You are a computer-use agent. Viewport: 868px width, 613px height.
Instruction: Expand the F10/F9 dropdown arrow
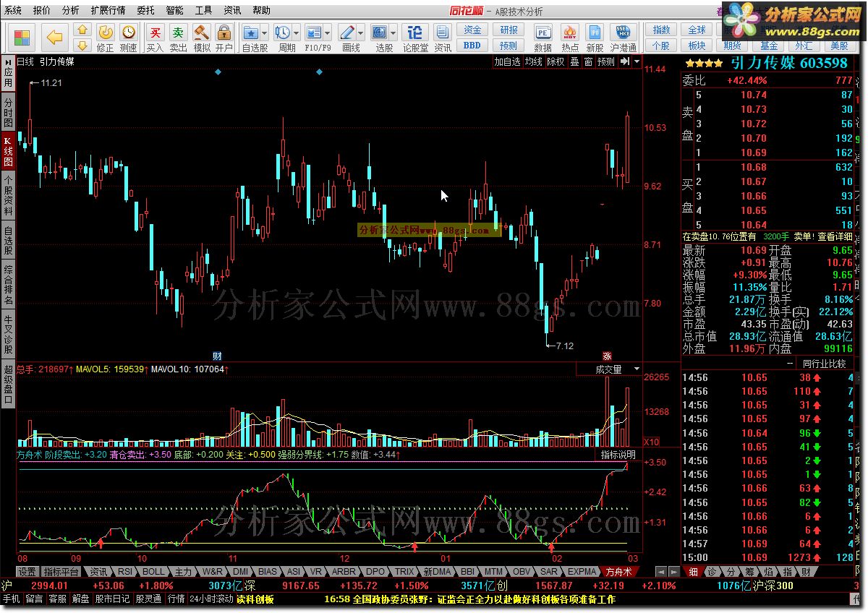(328, 33)
